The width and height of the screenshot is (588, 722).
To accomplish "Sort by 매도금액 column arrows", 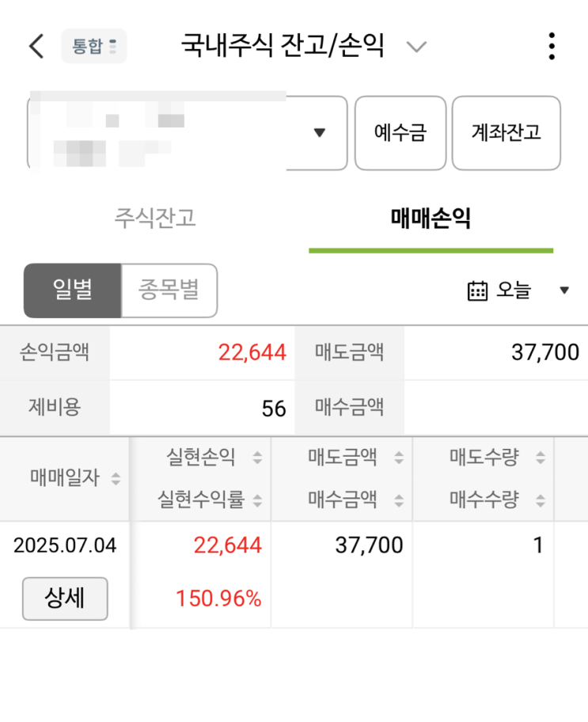I will 399,458.
